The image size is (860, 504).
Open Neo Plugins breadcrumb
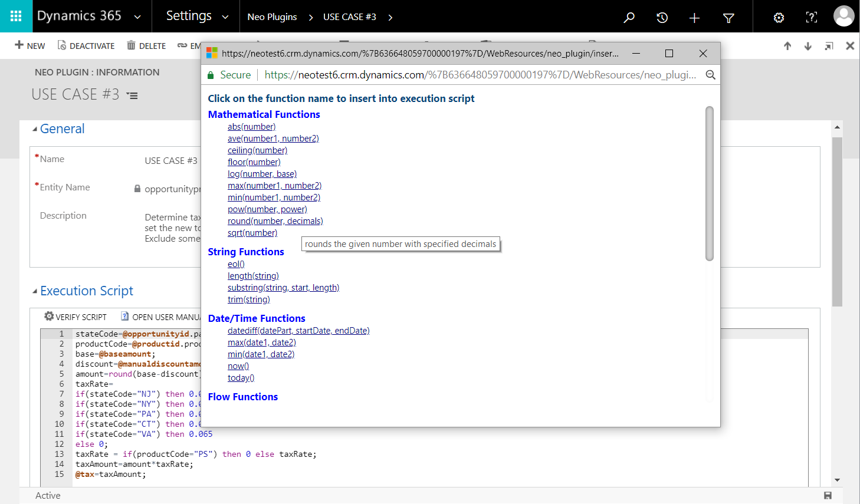point(272,17)
